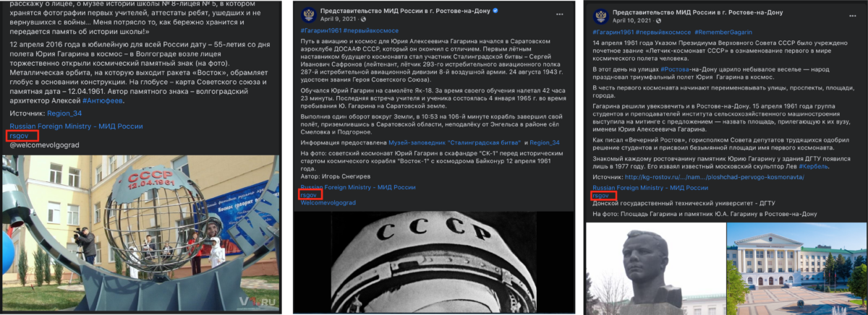Select the #RememberGagarin hashtag
The width and height of the screenshot is (868, 315).
pyautogui.click(x=723, y=34)
